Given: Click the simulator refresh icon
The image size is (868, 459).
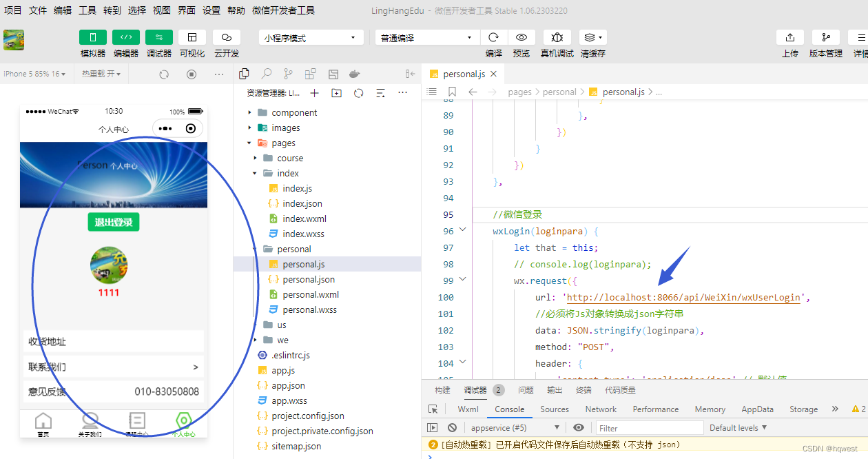Looking at the screenshot, I should pyautogui.click(x=164, y=74).
